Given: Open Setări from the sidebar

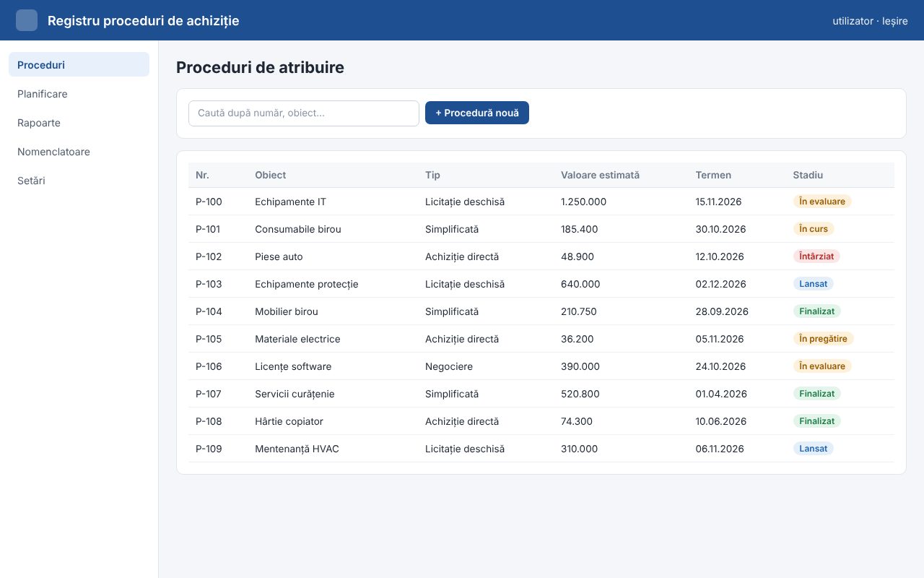Looking at the screenshot, I should tap(79, 181).
